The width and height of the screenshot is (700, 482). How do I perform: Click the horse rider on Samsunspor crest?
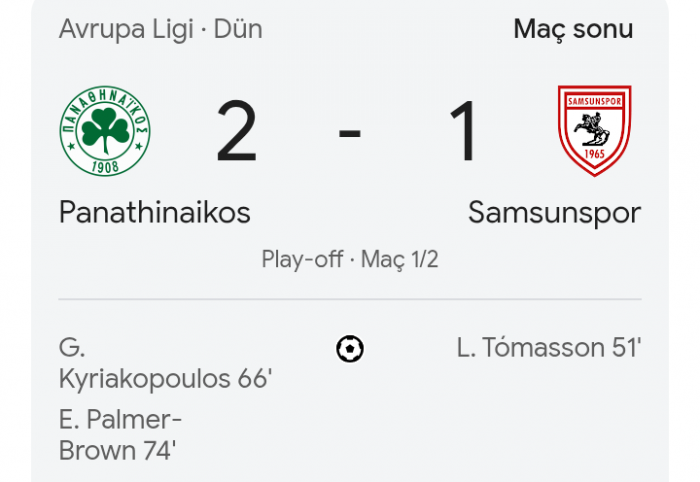point(594,129)
